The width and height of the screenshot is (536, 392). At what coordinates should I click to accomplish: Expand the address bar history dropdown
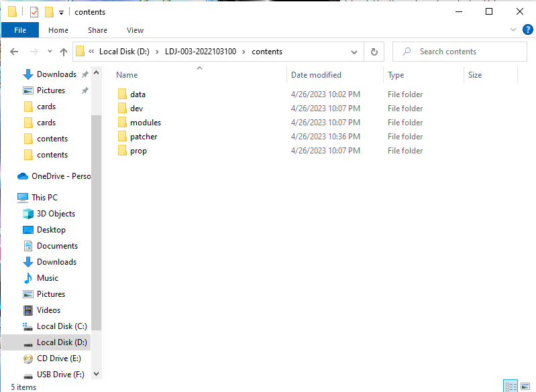(354, 52)
